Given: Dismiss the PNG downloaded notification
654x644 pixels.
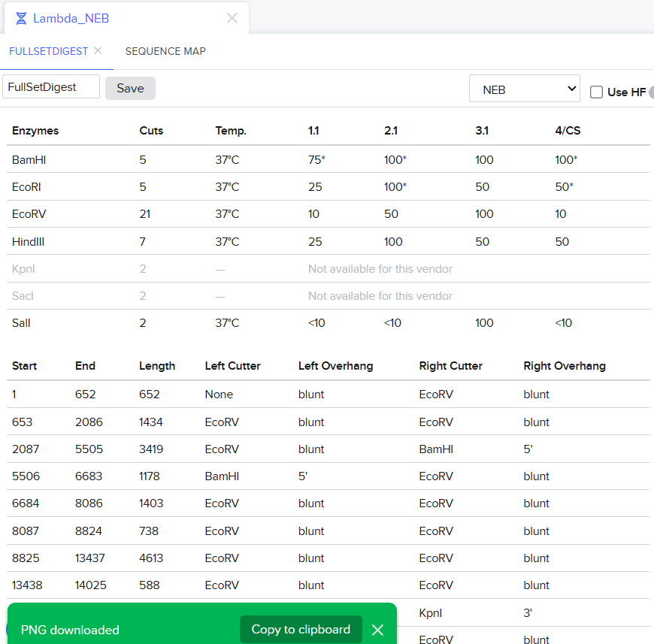Looking at the screenshot, I should pyautogui.click(x=377, y=630).
